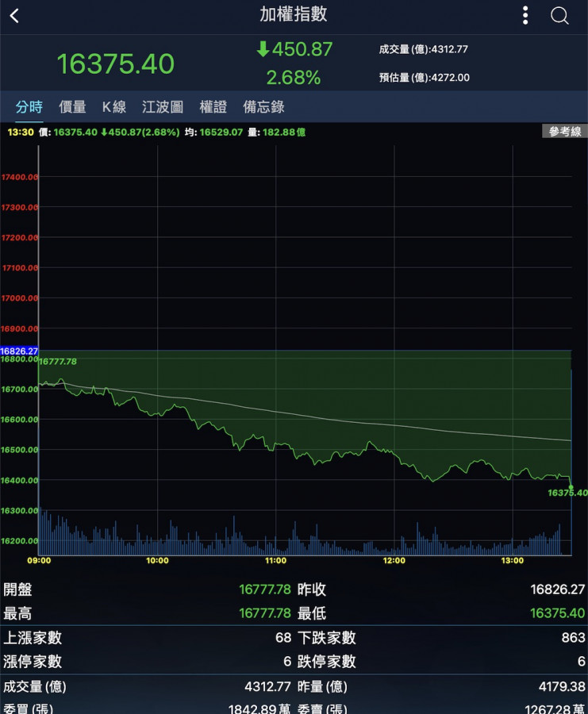This screenshot has width=588, height=714.
Task: Open the three-dot more options menu
Action: (x=525, y=15)
